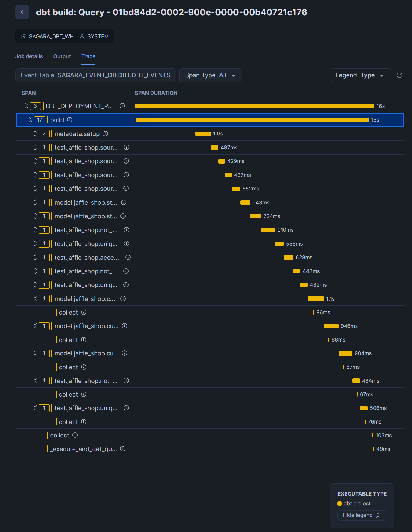412x532 pixels.
Task: Go back using the left chevron button
Action: click(x=22, y=12)
